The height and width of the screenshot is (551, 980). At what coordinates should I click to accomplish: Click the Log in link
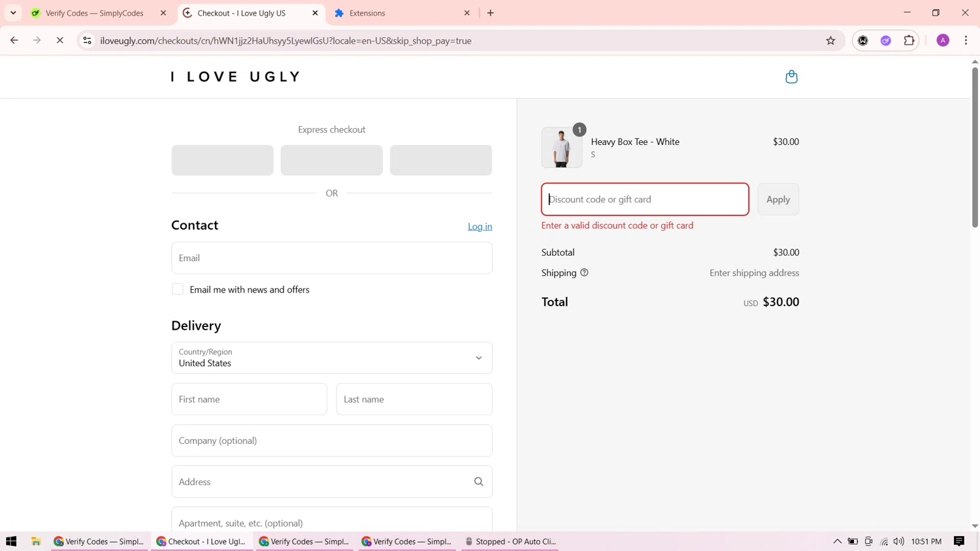[x=480, y=227]
